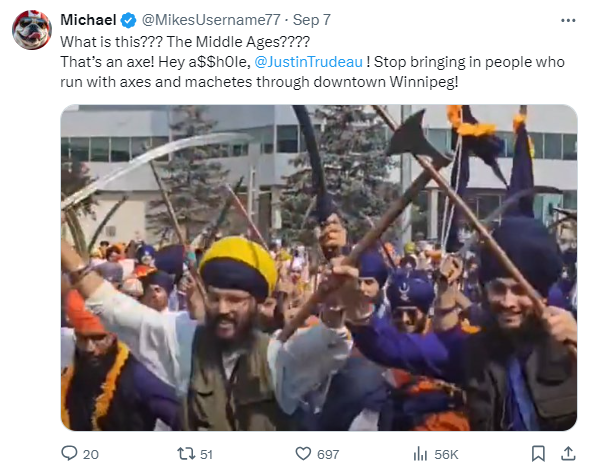This screenshot has width=589, height=471.
Task: Click the reply count of 20
Action: coord(91,454)
